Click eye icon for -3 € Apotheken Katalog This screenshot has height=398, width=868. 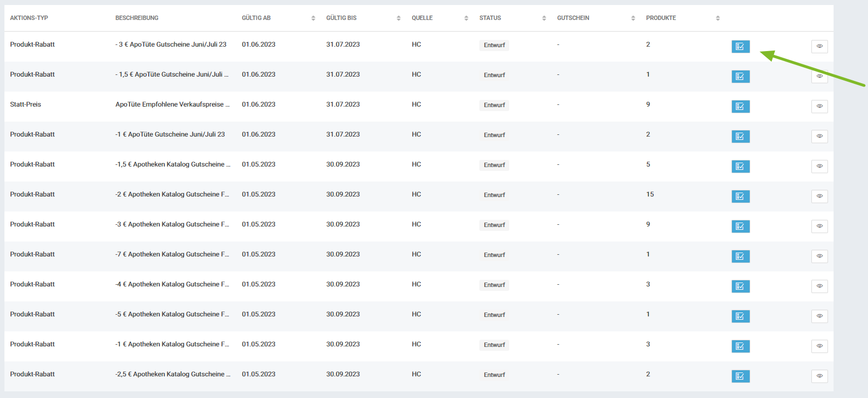pyautogui.click(x=819, y=226)
